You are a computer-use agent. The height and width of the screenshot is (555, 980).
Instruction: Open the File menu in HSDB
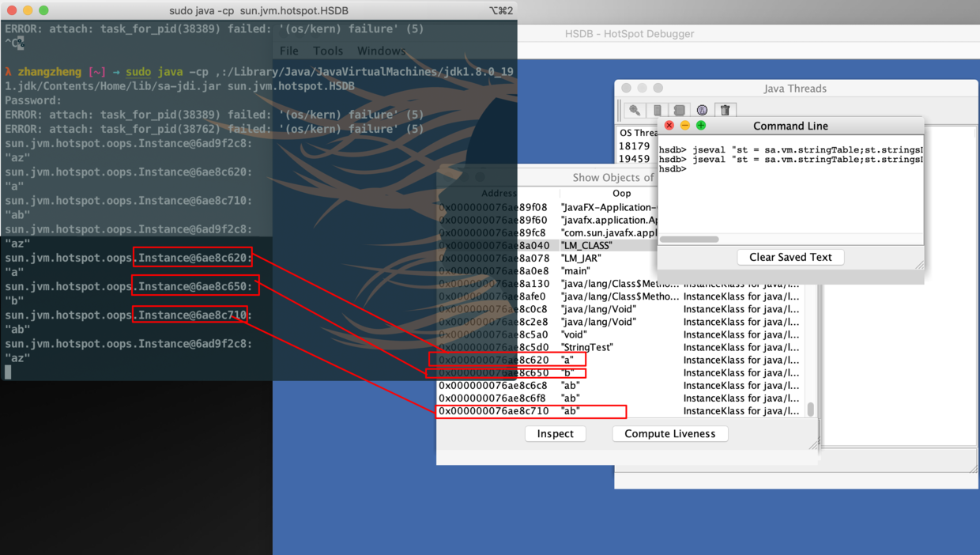289,51
